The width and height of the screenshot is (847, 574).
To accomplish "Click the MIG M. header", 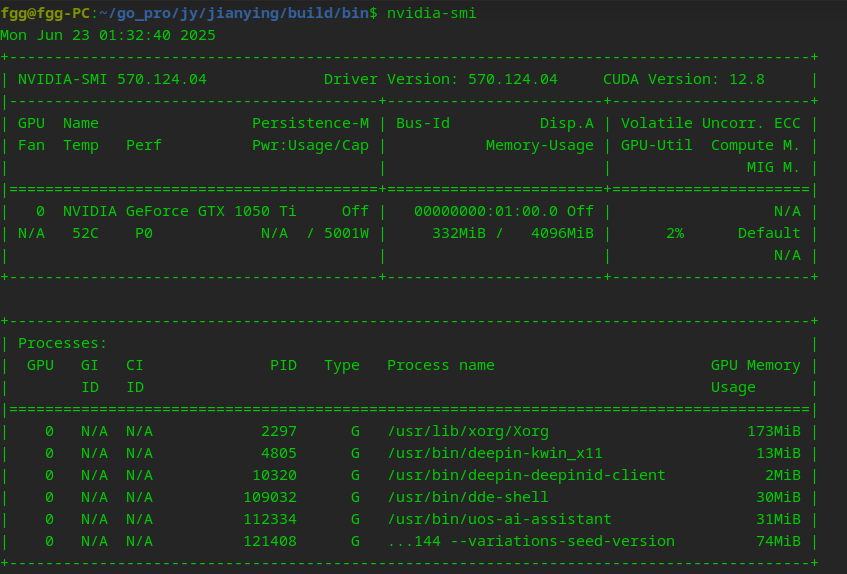I will [774, 167].
